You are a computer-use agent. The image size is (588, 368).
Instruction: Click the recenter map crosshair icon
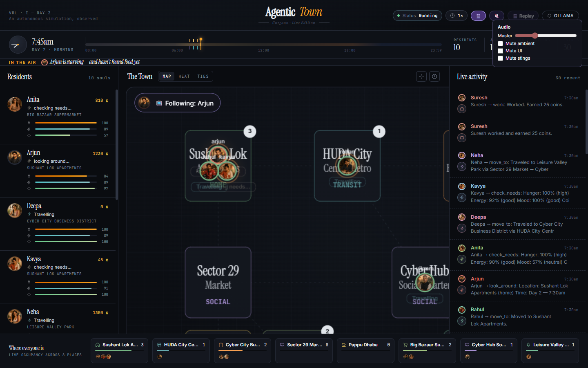[421, 76]
